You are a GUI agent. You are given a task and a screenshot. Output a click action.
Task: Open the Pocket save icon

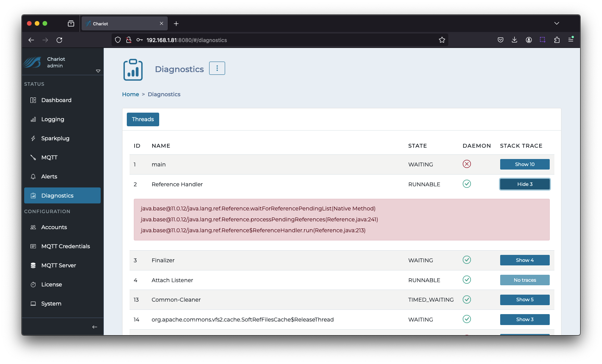click(501, 40)
